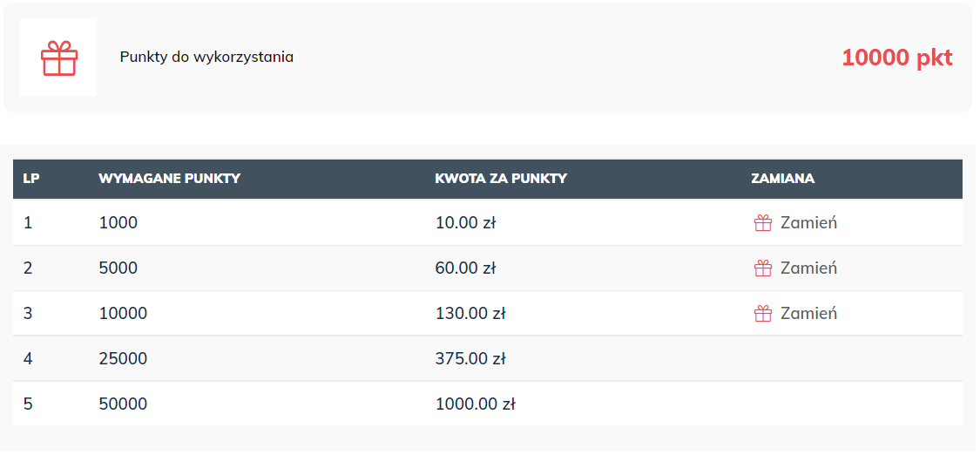Image resolution: width=980 pixels, height=455 pixels.
Task: Click the 375.00 zł amount cell
Action: (470, 359)
